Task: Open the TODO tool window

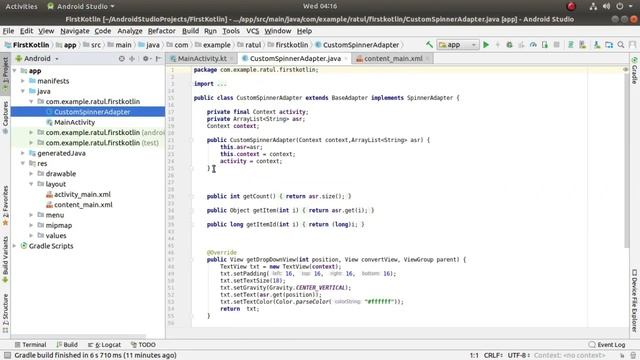Action: 143,344
